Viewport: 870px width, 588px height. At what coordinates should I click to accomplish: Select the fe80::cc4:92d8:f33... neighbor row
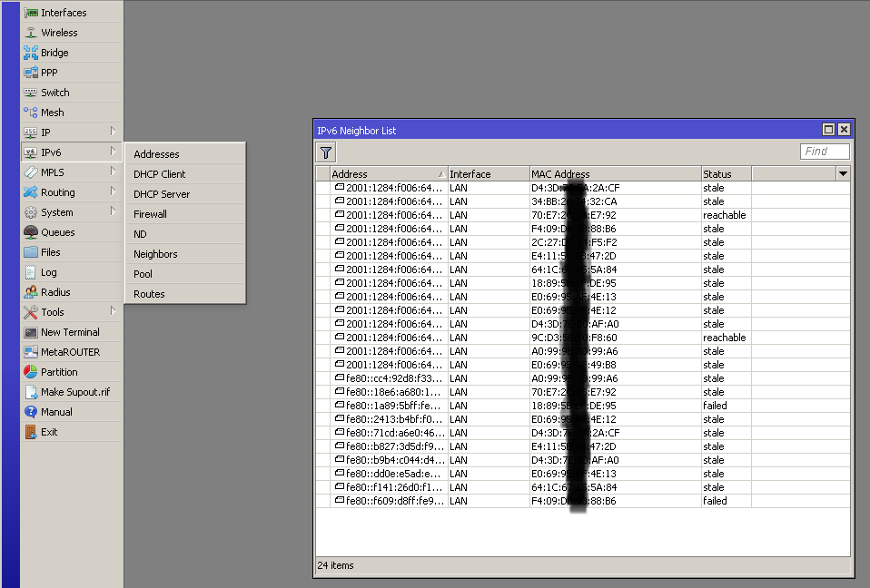click(x=583, y=378)
